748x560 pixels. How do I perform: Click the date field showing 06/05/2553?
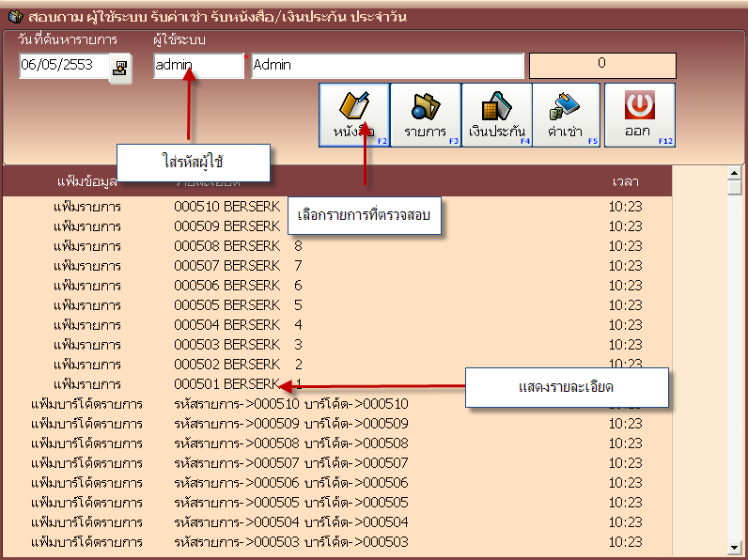[63, 66]
